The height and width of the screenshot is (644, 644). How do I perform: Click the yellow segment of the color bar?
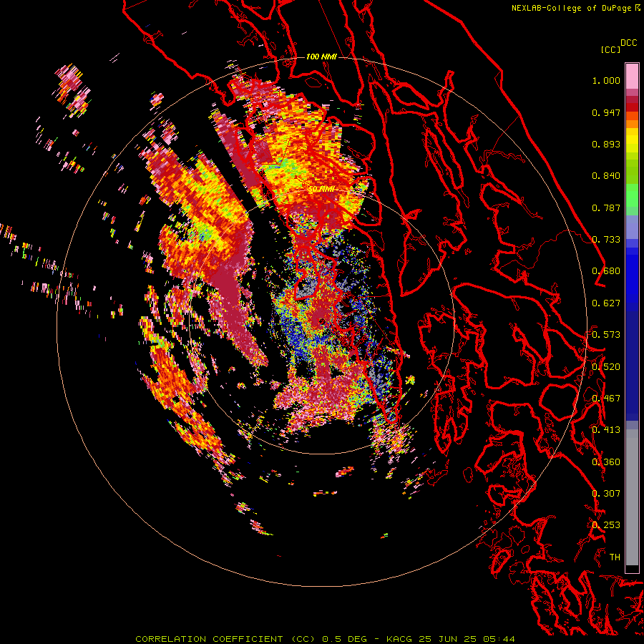(632, 140)
